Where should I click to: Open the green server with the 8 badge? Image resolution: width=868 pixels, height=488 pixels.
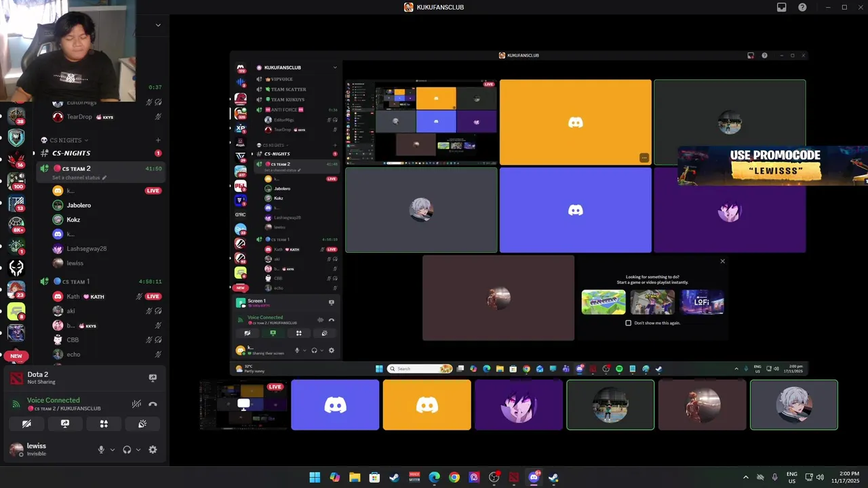tap(16, 311)
